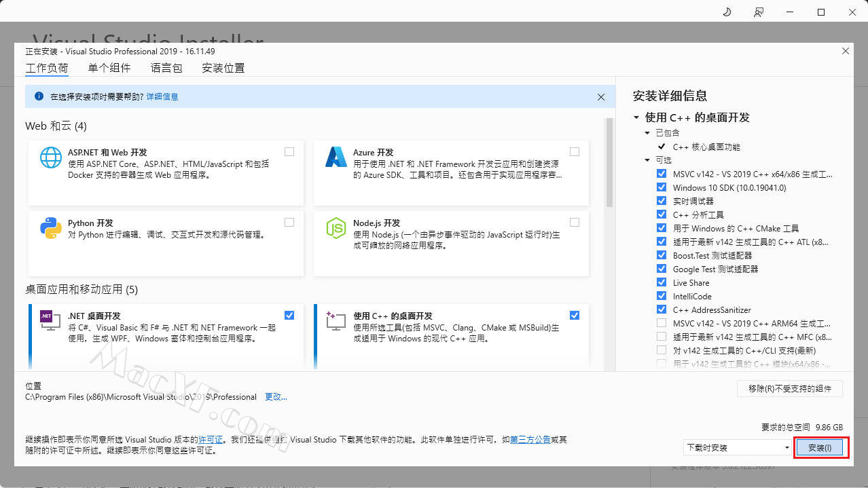Open the 许可证 license link

[210, 440]
